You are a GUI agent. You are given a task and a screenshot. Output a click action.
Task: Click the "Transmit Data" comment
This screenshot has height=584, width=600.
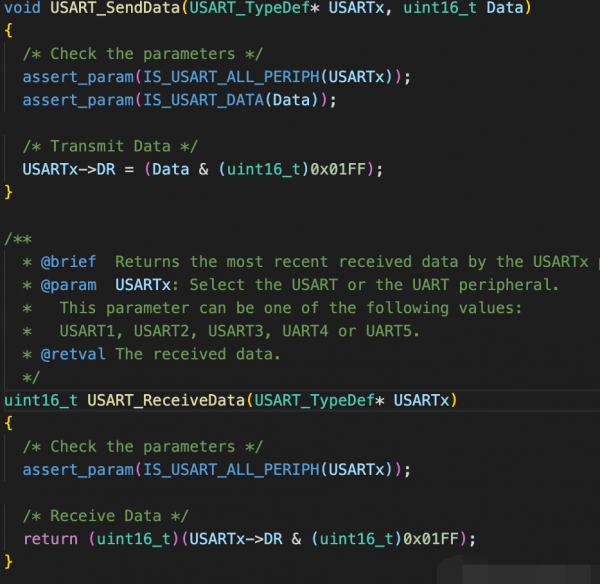[x=110, y=146]
